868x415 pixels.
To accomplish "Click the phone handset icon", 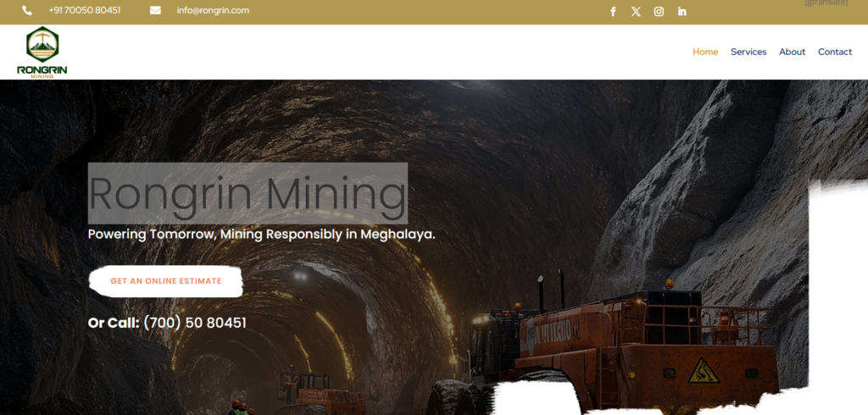I will (x=26, y=10).
